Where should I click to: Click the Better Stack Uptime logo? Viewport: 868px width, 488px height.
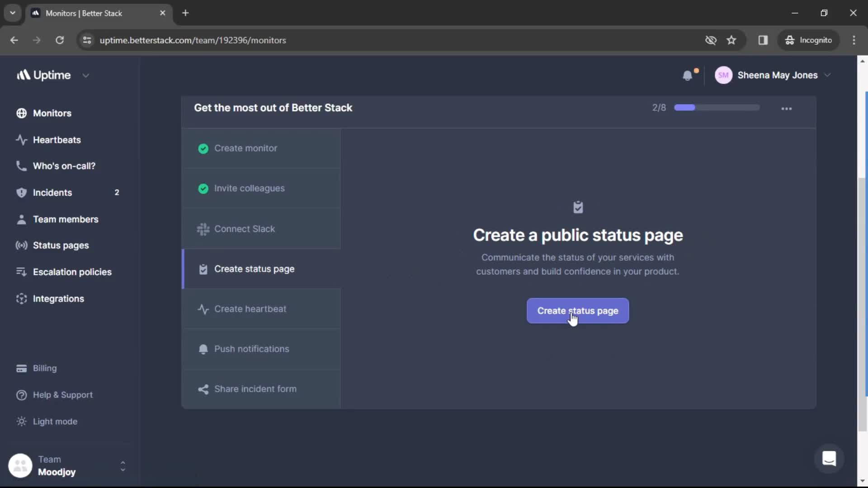pos(44,75)
